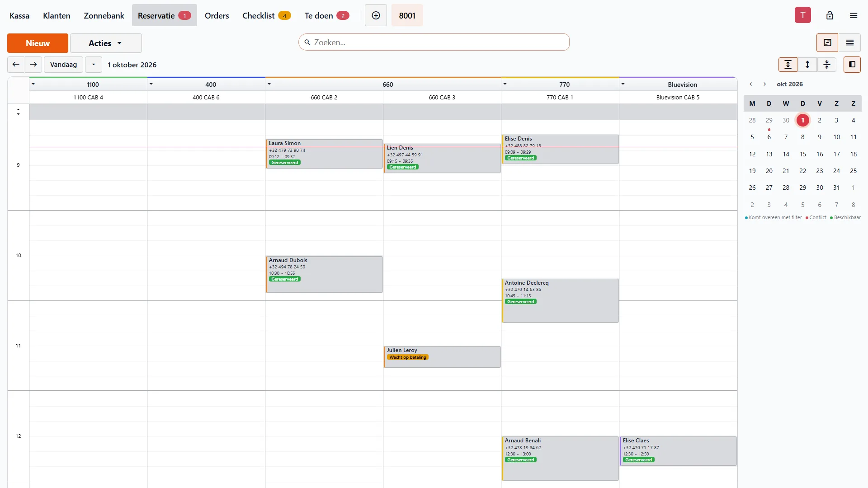The height and width of the screenshot is (488, 868).
Task: Open the Klanten tab
Action: click(x=57, y=15)
